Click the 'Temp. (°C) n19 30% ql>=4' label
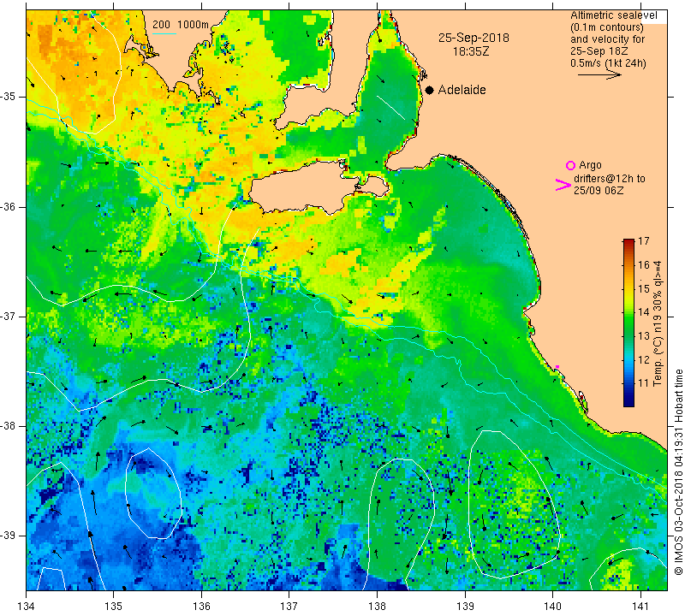685x616 pixels. tap(658, 323)
